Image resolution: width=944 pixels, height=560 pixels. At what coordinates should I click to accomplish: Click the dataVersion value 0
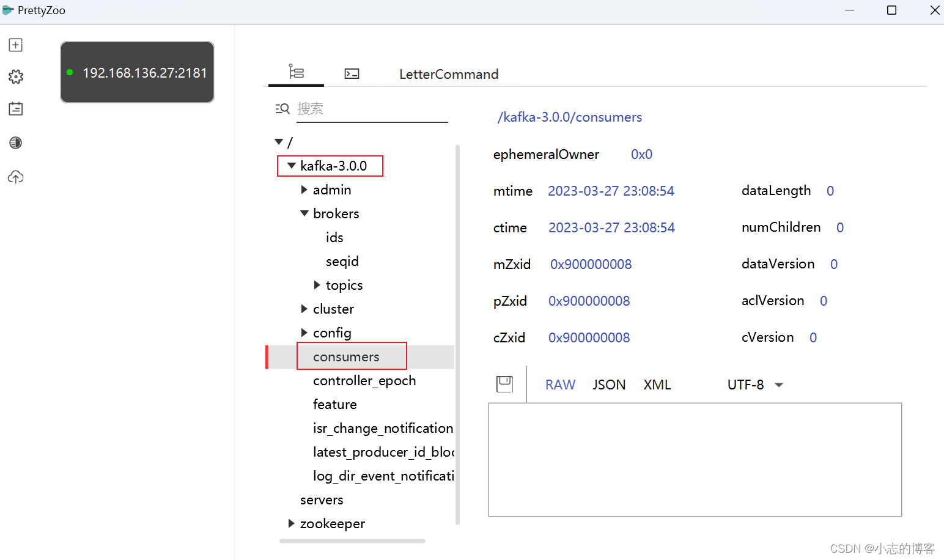834,264
